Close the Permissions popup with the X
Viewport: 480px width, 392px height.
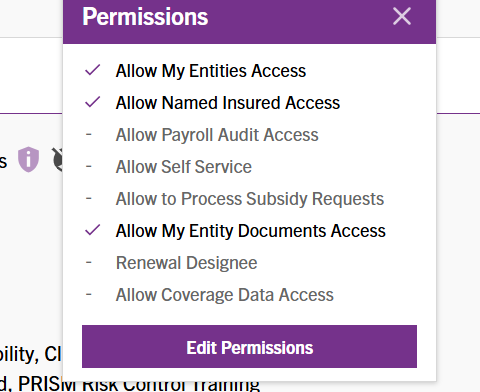point(402,16)
